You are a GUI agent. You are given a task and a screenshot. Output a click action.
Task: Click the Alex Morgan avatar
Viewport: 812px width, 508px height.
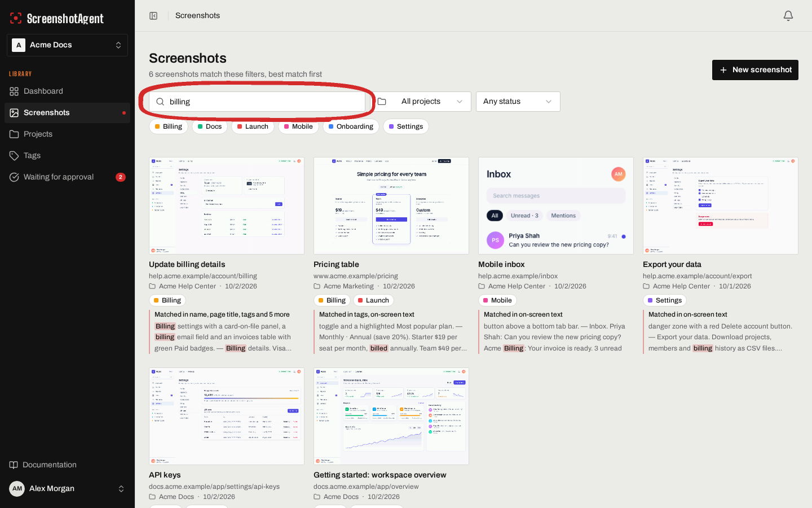click(17, 489)
